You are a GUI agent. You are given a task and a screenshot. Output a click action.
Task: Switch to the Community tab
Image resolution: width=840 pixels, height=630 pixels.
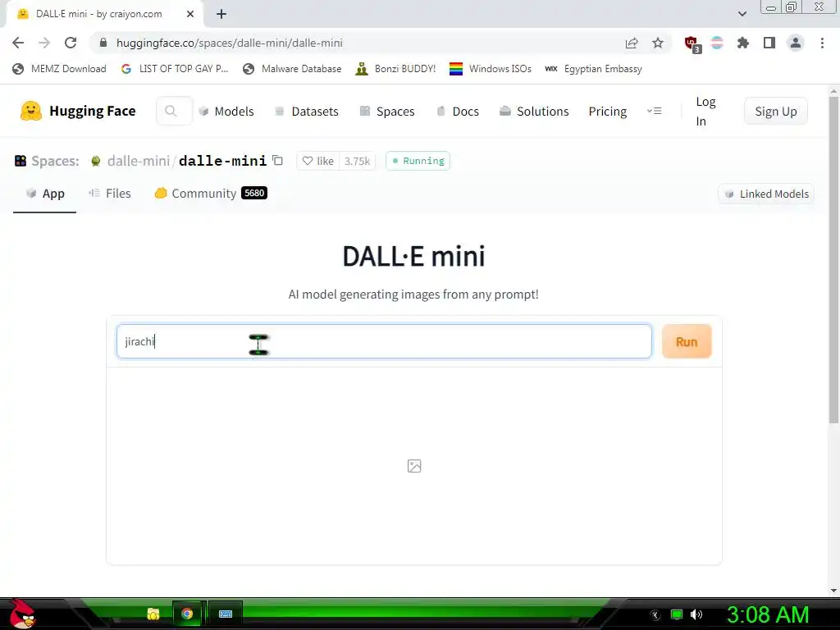(x=211, y=194)
